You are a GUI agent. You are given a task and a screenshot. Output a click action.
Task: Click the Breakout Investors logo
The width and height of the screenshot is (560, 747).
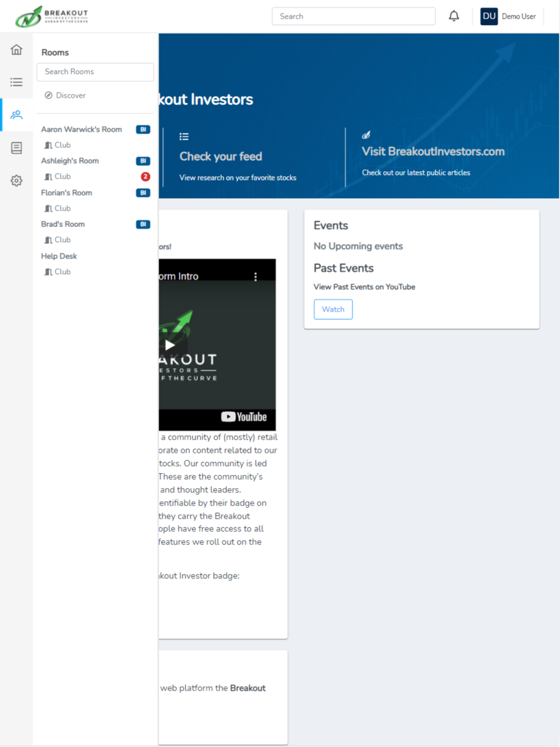click(x=52, y=16)
